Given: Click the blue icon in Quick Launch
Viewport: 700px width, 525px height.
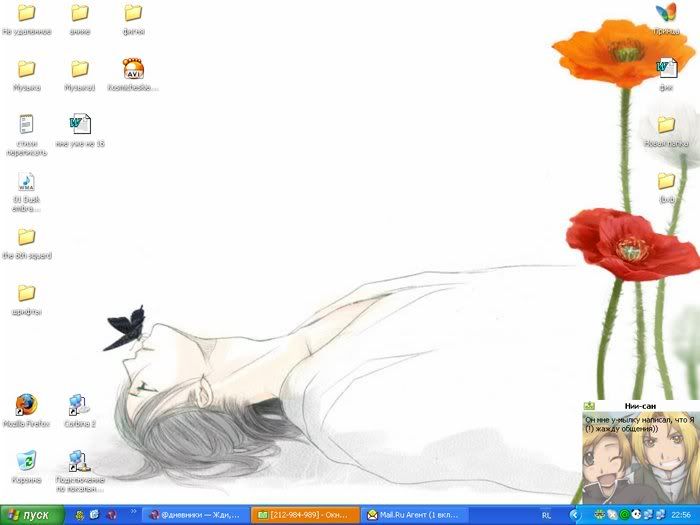Looking at the screenshot, I should tap(95, 515).
